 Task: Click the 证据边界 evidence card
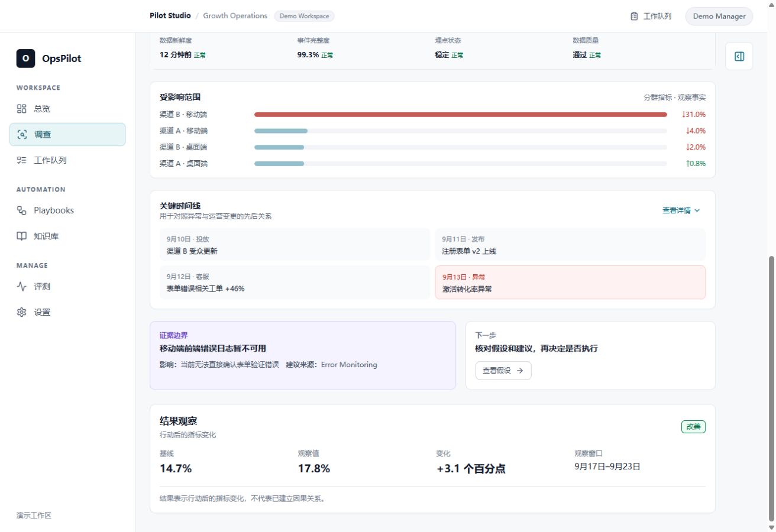click(303, 355)
